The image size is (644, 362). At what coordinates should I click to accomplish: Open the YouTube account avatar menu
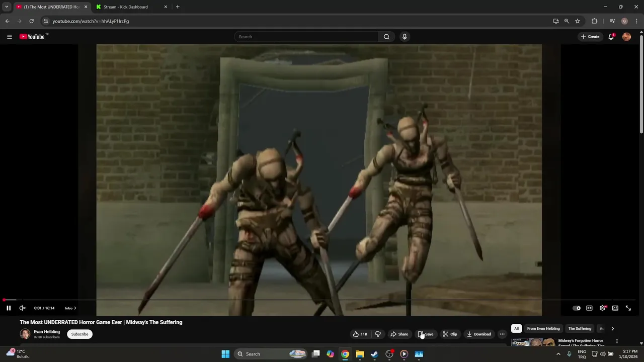(x=626, y=37)
